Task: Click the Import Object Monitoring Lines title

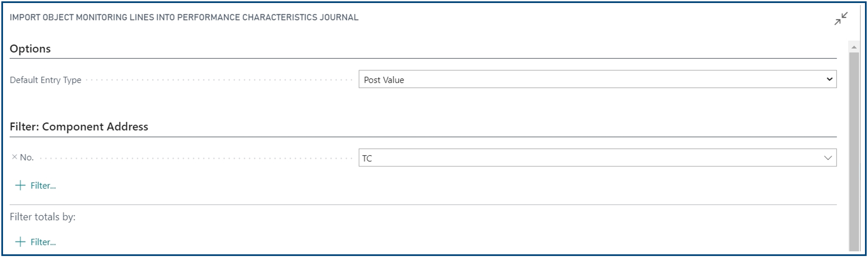Action: [184, 17]
